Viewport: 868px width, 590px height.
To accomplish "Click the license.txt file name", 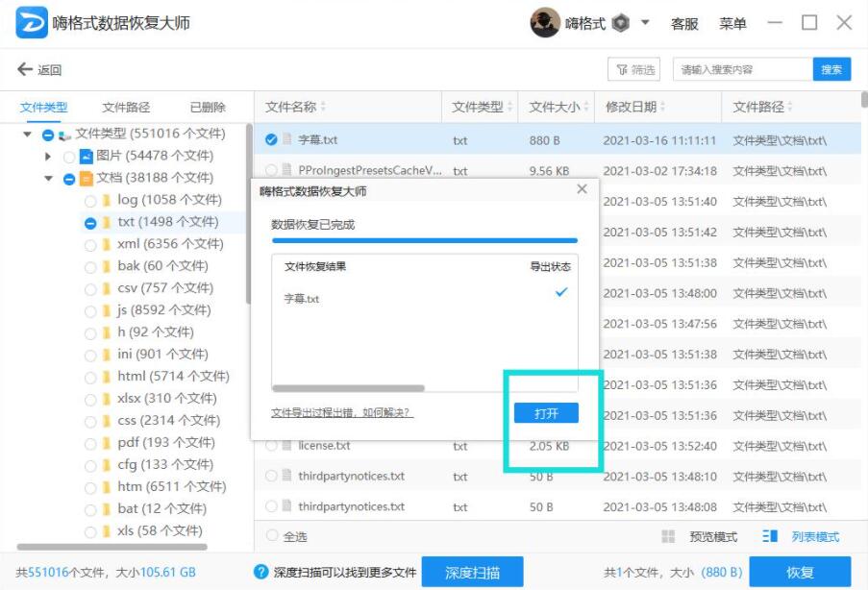I will click(x=324, y=446).
